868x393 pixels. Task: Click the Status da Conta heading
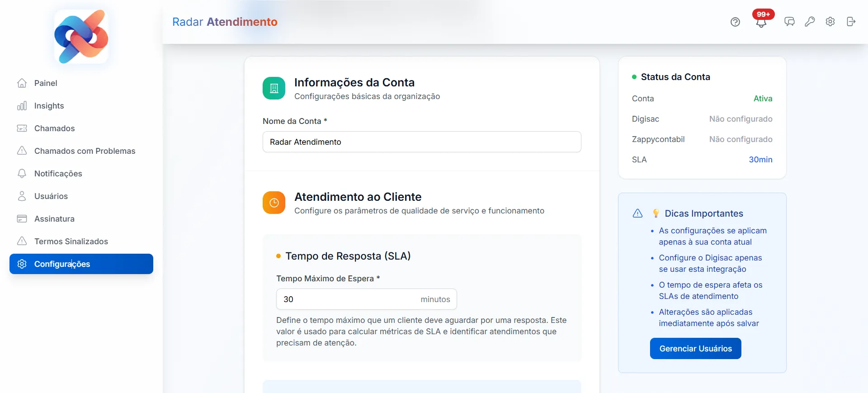(675, 77)
